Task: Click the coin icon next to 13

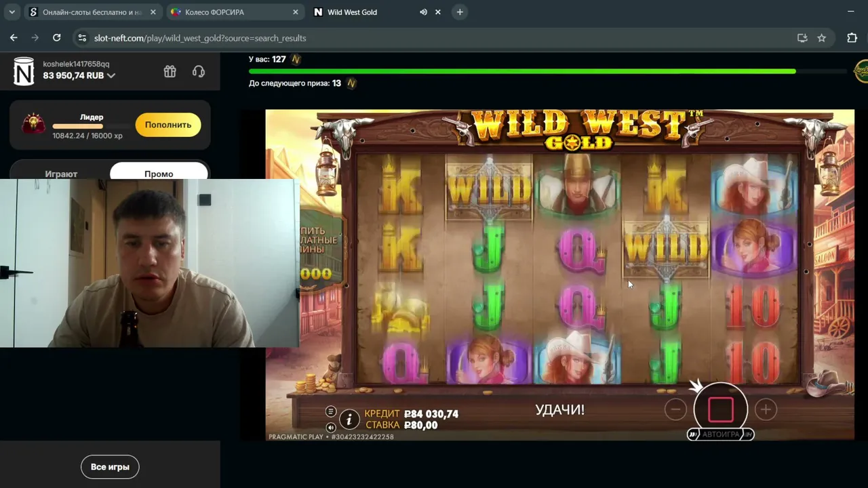Action: pos(351,83)
